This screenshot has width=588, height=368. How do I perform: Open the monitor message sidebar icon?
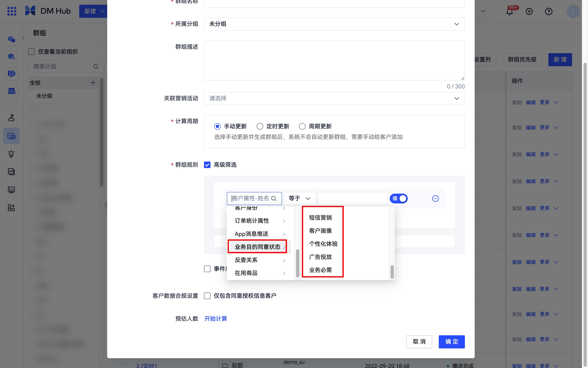[x=12, y=74]
